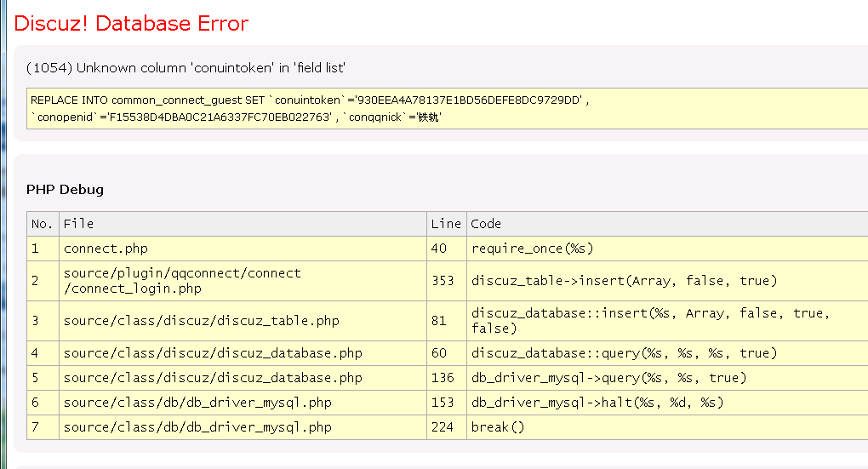Click the error message about unknown column 'conuintoken'

pyautogui.click(x=186, y=67)
